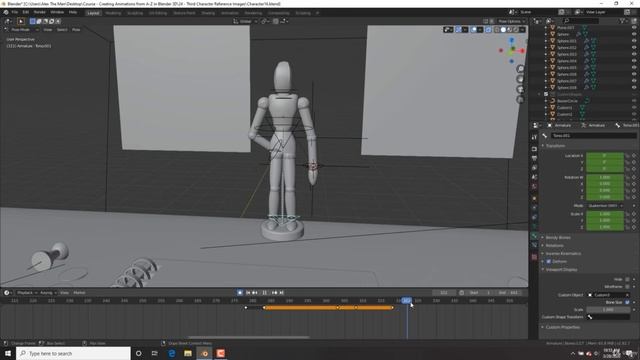This screenshot has height=360, width=640.
Task: Open the Pose Mode dropdown
Action: [22, 30]
